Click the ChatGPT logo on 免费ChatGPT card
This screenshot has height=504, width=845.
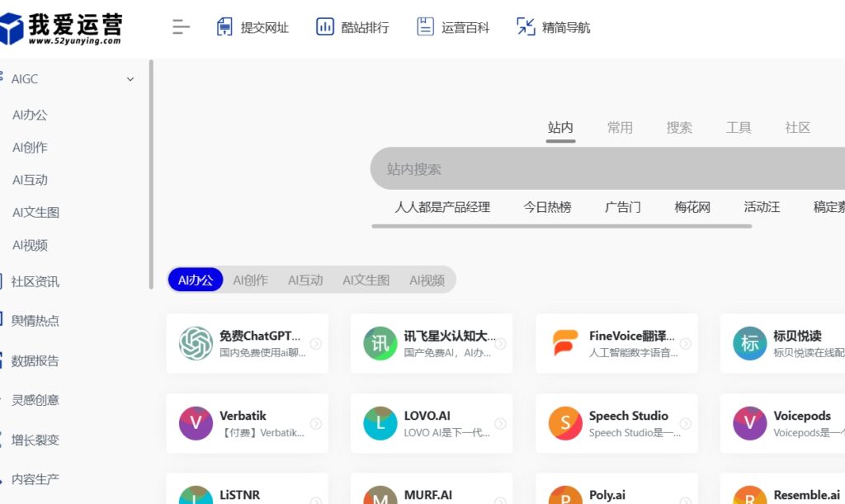196,343
